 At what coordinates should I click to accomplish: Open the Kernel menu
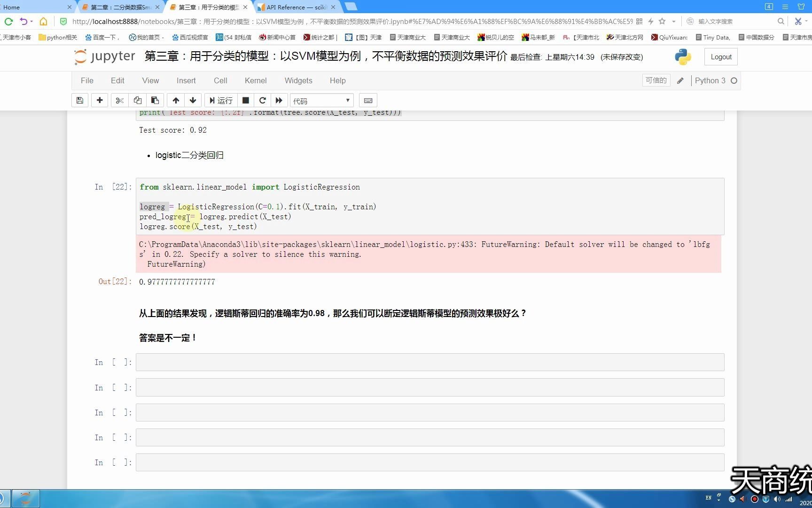click(x=256, y=80)
